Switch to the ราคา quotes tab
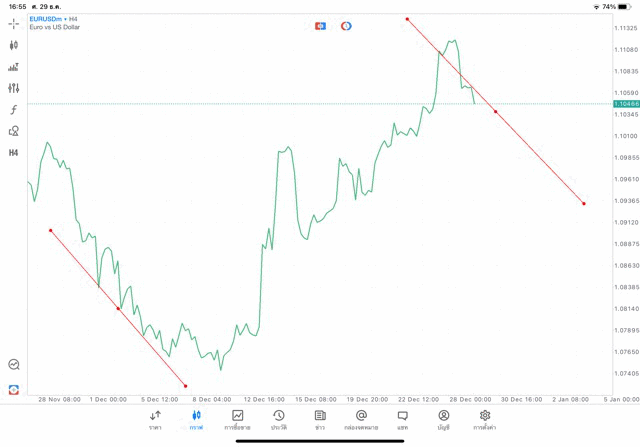The width and height of the screenshot is (640, 447). tap(155, 420)
